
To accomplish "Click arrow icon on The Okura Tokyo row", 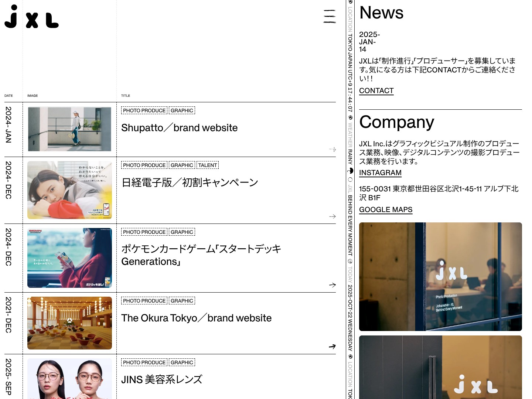I will (332, 347).
